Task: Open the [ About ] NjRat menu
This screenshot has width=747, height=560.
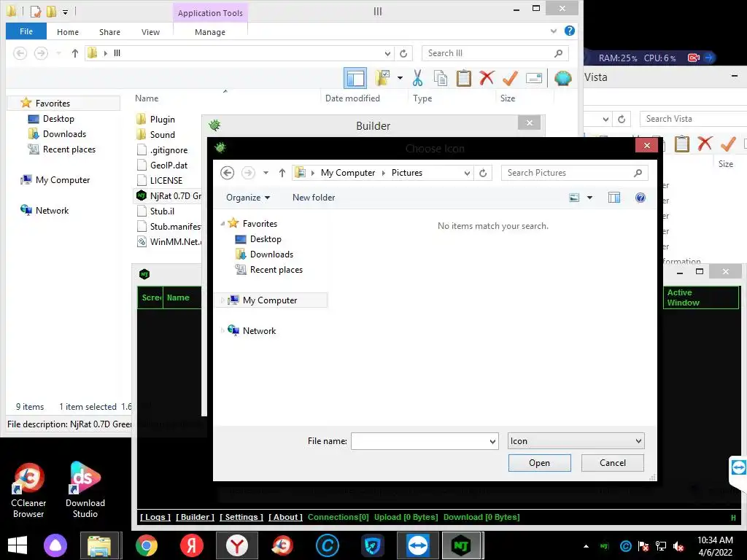Action: click(285, 517)
